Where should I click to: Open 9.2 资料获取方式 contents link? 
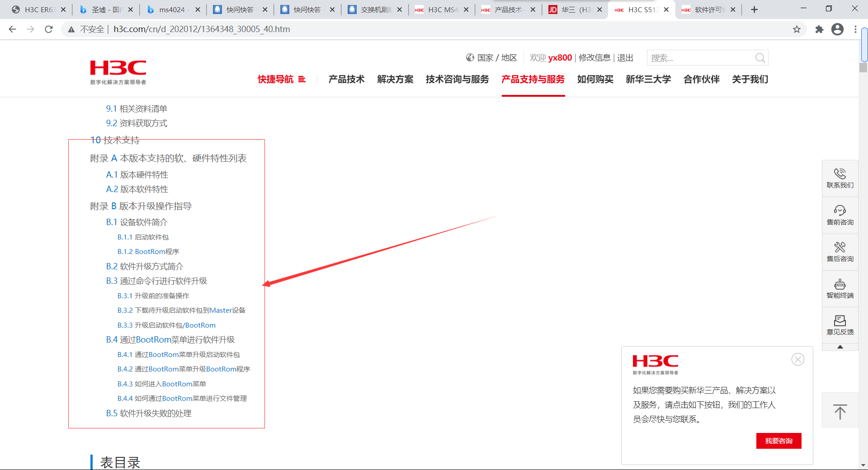(x=137, y=123)
